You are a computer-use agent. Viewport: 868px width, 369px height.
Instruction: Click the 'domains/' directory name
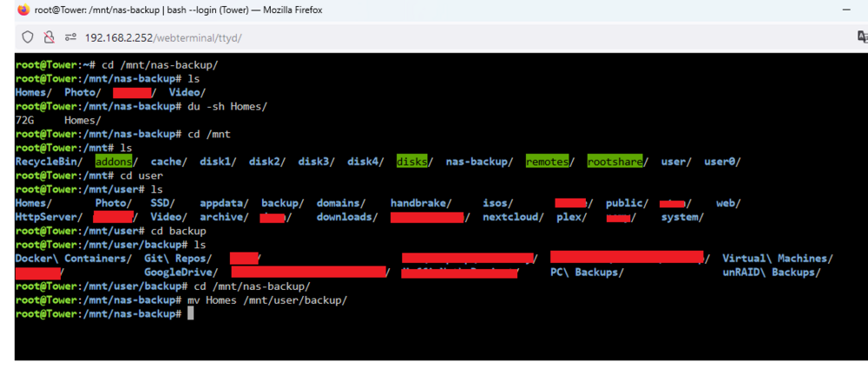coord(341,203)
